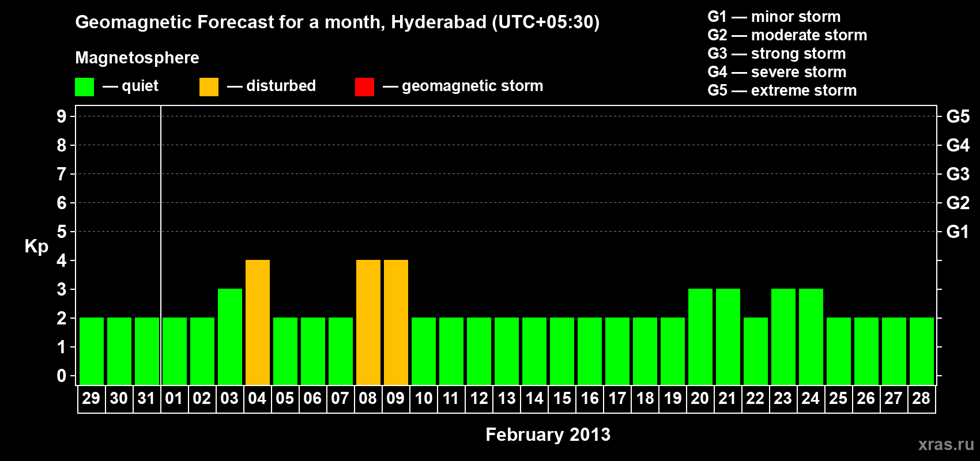Screen dimensions: 980x461
Task: Click the Kp value 0 on the left axis
Action: click(62, 376)
